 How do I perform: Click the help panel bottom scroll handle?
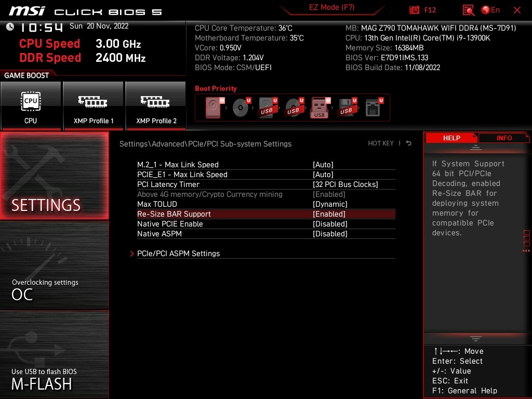(x=476, y=338)
